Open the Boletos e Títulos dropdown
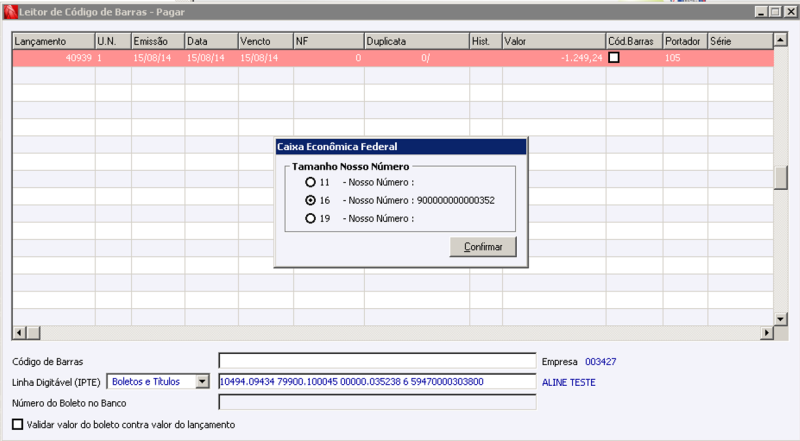This screenshot has width=800, height=441. pos(203,381)
